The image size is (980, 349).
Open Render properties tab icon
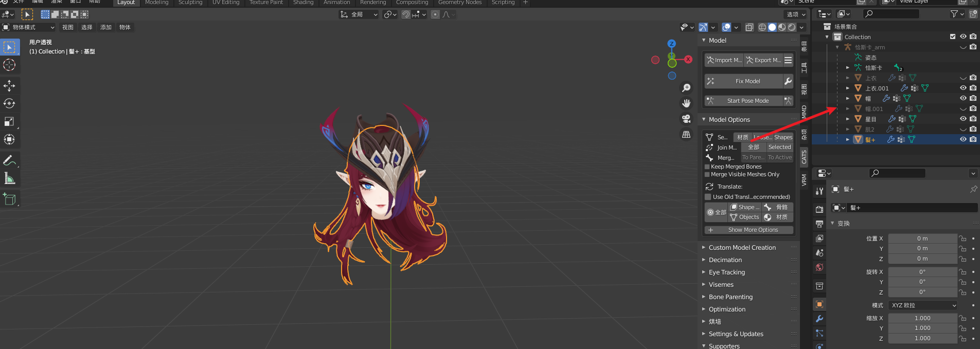click(x=819, y=209)
